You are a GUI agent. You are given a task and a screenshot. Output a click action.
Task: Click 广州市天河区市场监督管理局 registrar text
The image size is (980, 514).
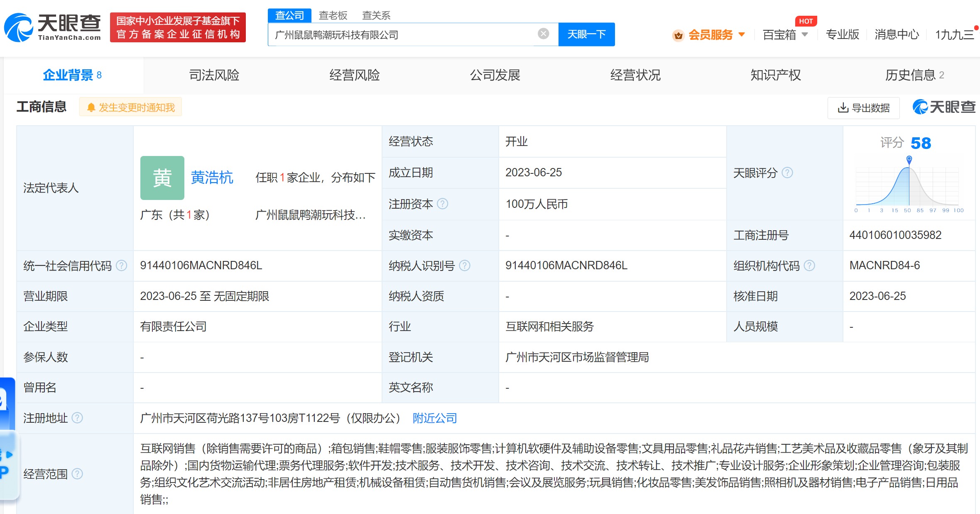tap(577, 357)
